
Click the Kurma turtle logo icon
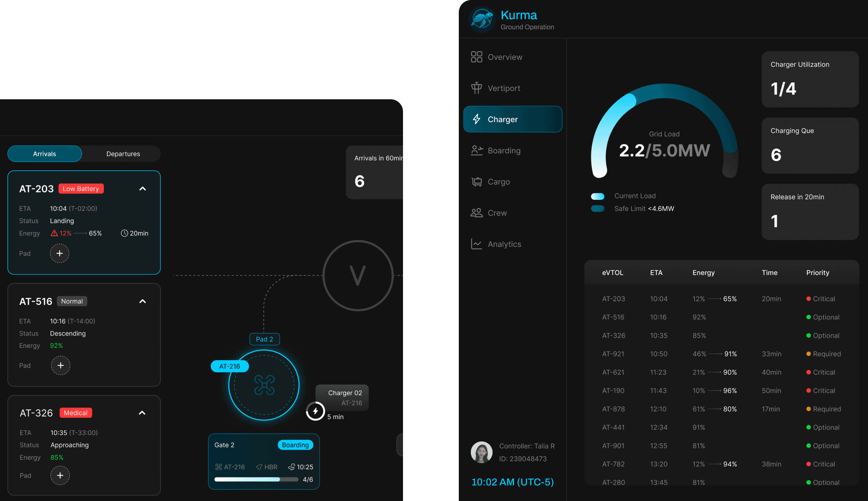click(x=482, y=19)
